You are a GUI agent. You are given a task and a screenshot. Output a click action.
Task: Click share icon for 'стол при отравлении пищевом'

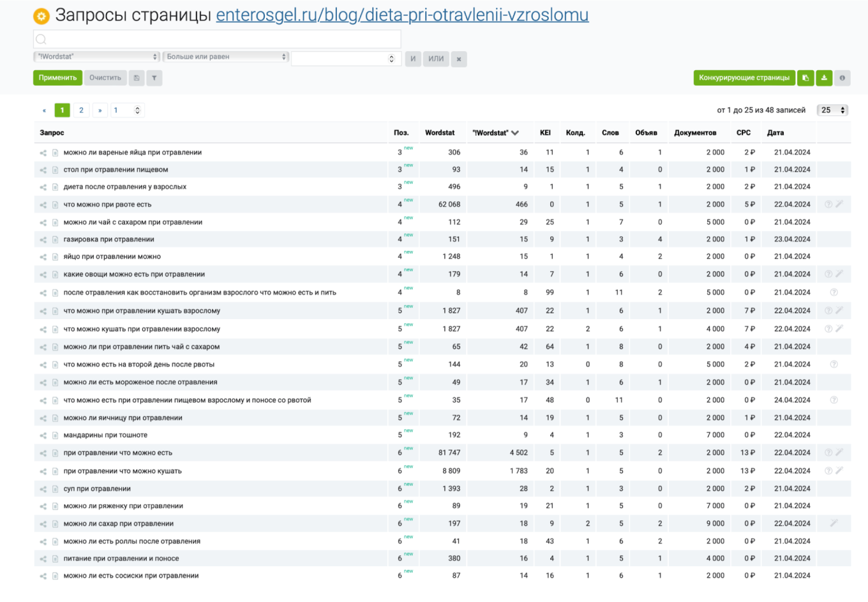43,170
